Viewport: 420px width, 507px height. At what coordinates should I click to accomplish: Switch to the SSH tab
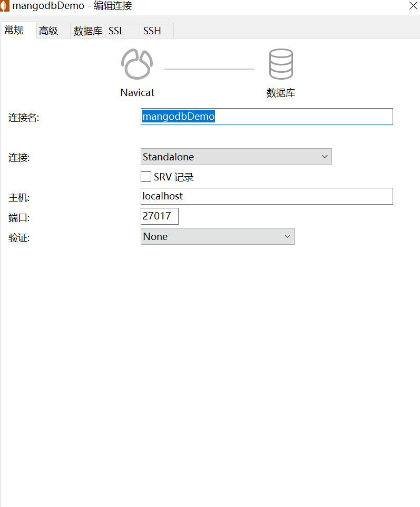tap(157, 31)
